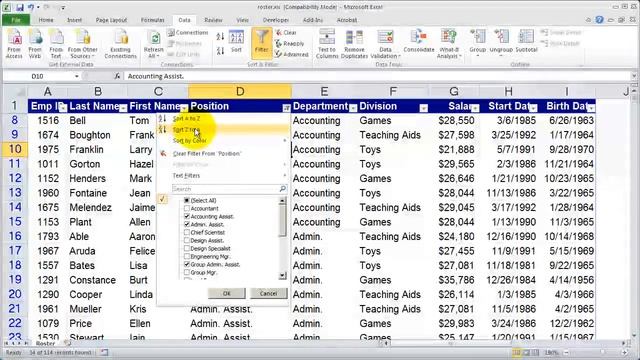Viewport: 640px width, 360px height.
Task: Switch to the Developer tab
Action: [276, 20]
